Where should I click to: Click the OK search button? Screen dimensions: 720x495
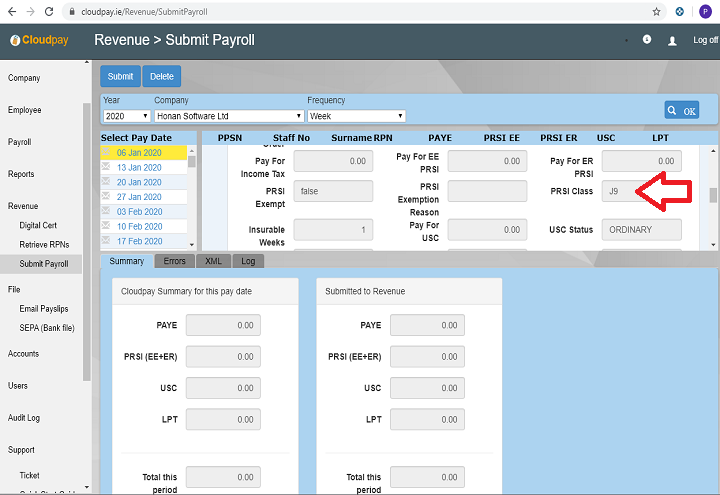coord(682,110)
